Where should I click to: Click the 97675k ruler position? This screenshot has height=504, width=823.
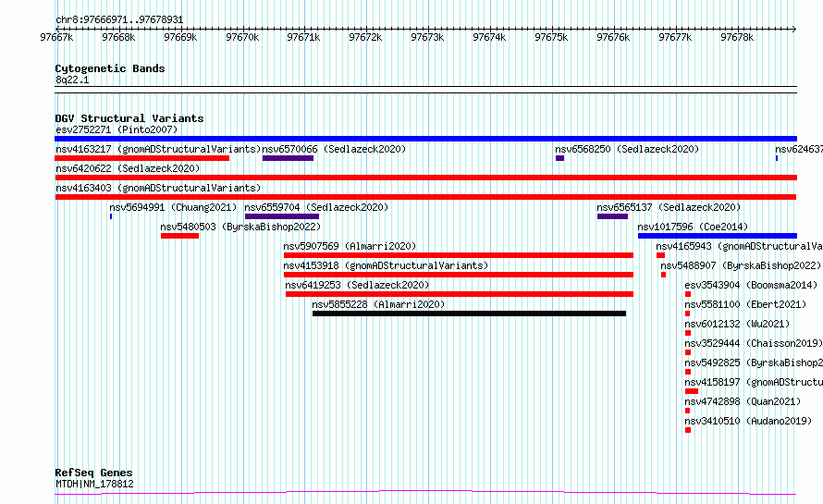tap(551, 37)
